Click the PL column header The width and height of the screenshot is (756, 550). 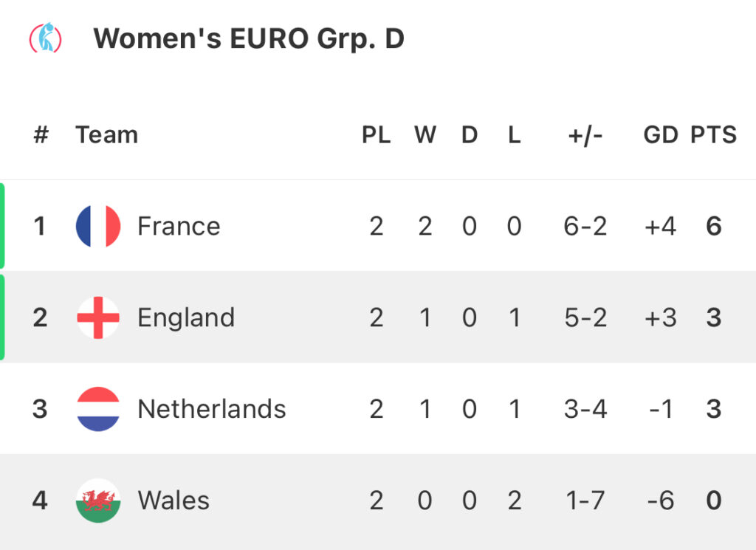pos(376,134)
